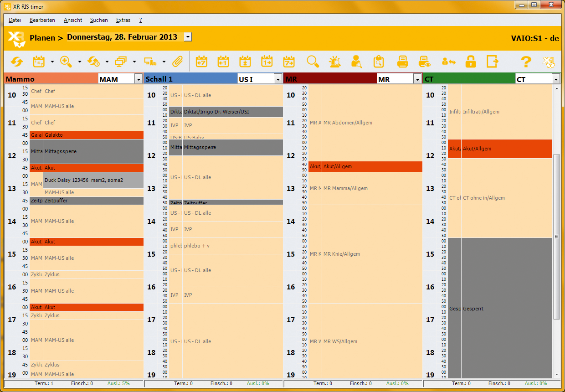
Task: Click the refresh arrows toolbar icon
Action: point(17,62)
